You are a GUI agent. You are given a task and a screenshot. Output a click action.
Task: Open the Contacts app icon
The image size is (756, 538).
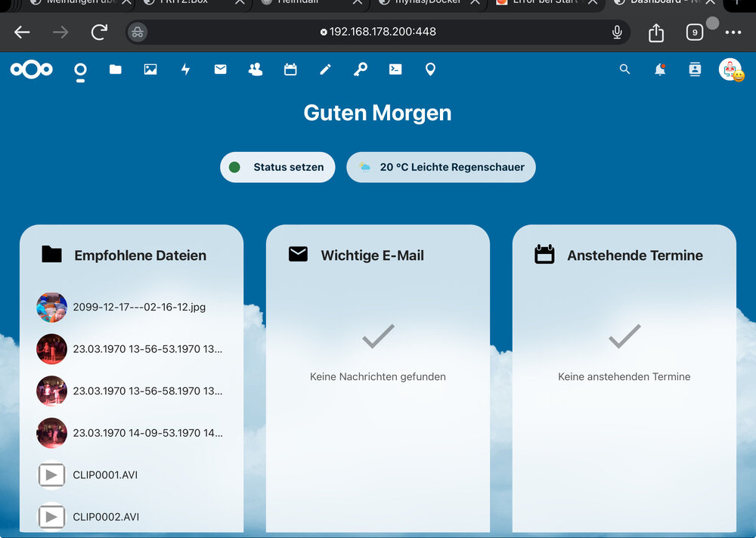click(256, 70)
